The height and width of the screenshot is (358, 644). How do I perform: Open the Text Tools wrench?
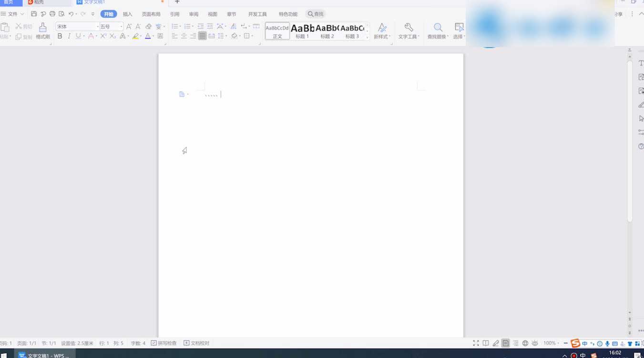coord(409,30)
